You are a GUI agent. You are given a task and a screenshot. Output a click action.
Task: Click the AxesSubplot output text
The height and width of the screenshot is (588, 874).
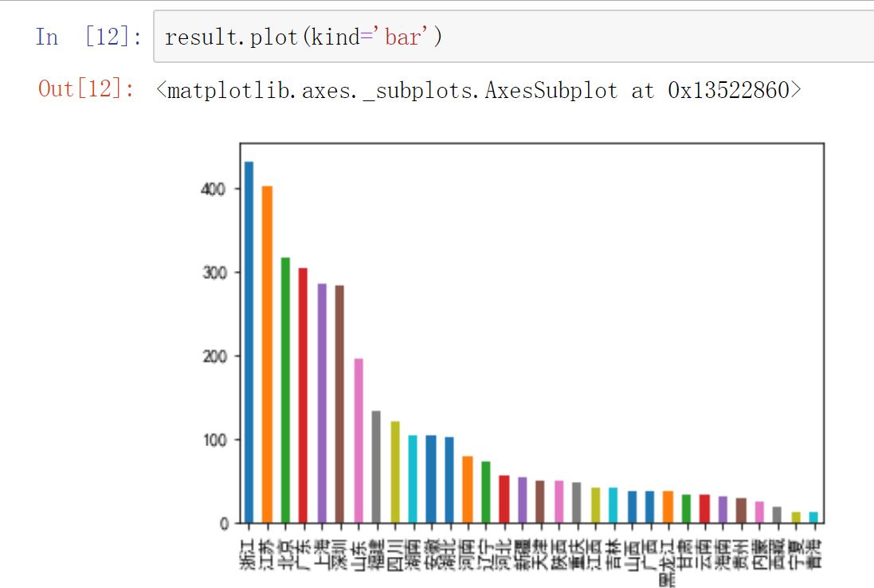click(x=479, y=90)
